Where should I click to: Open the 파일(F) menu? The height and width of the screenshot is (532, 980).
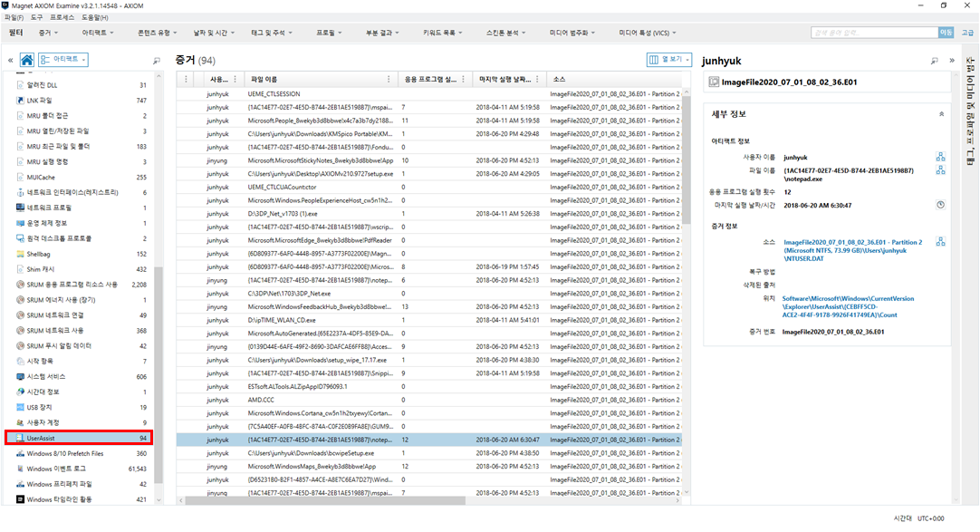14,17
